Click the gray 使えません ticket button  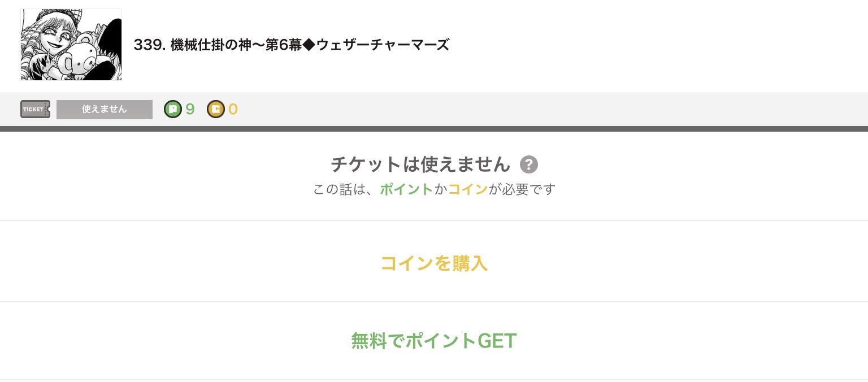coord(105,109)
